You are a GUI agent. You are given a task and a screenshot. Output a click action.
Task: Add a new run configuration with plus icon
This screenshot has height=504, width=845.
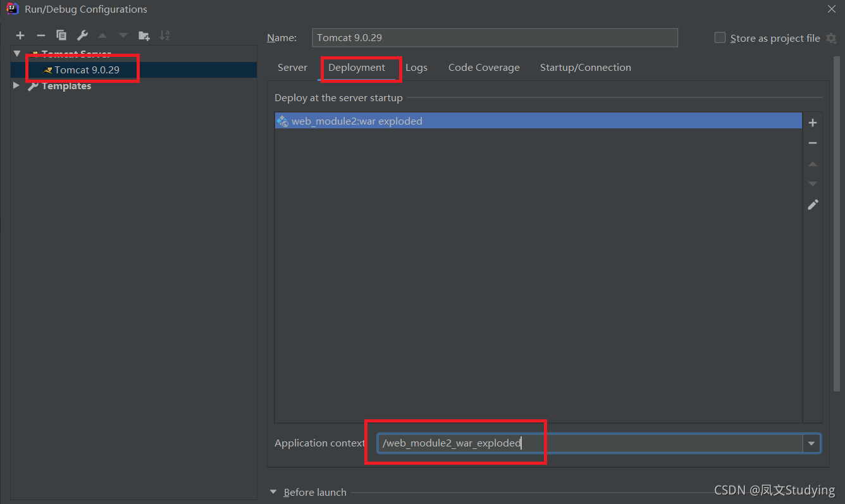coord(20,35)
